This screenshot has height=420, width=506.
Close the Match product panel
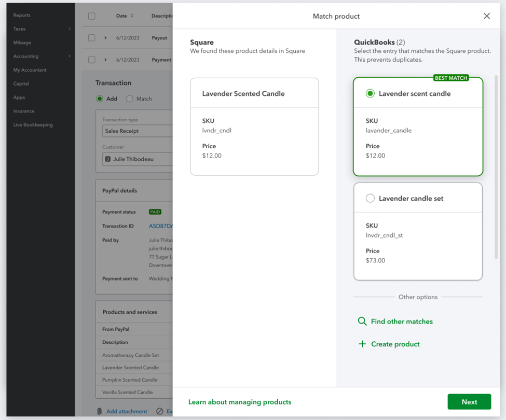pyautogui.click(x=487, y=16)
